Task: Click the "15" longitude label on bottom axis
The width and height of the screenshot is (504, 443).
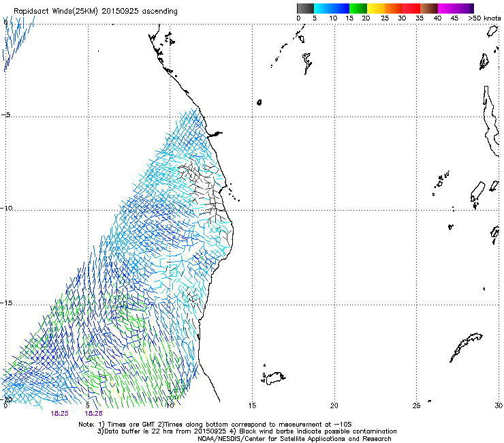Action: (252, 406)
